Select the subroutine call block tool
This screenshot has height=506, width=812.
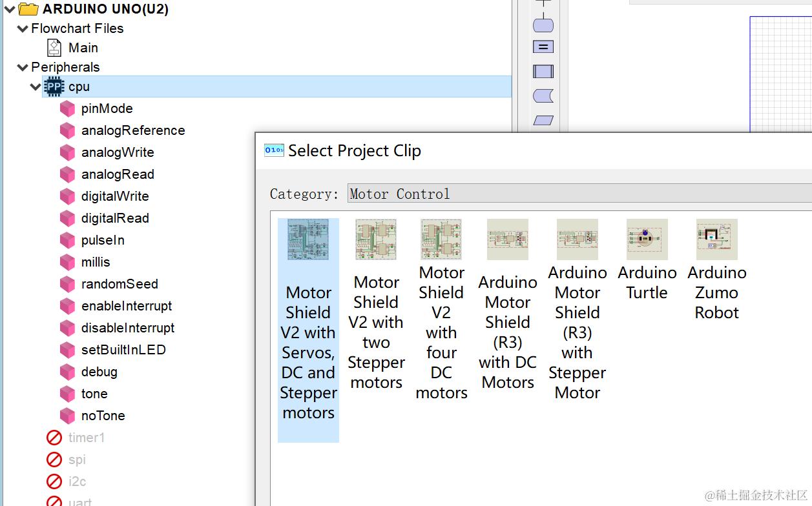(x=543, y=72)
